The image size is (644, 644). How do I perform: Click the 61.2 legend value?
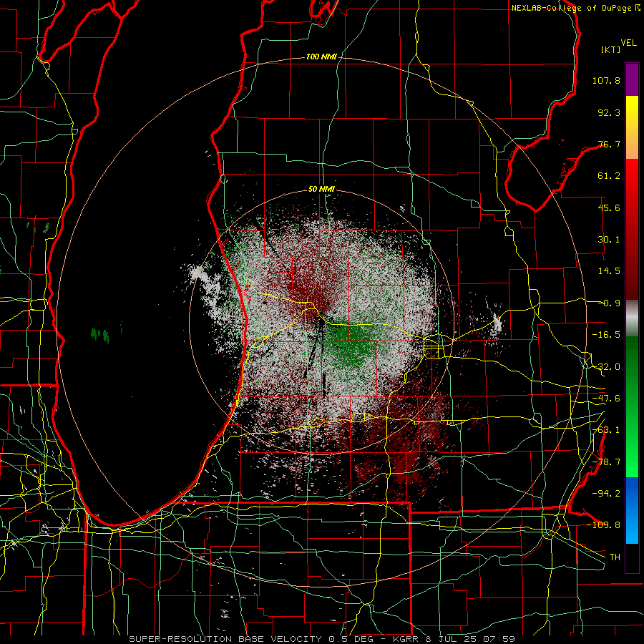[609, 176]
